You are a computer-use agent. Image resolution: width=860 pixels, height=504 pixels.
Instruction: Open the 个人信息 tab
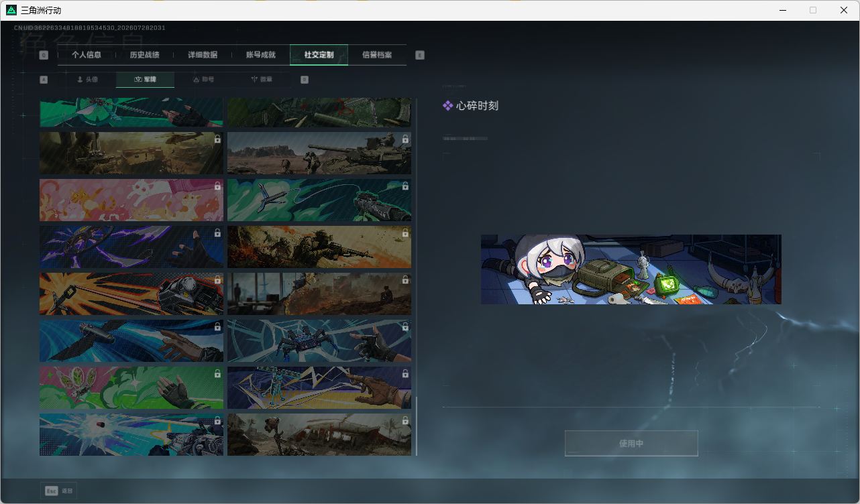click(x=87, y=55)
